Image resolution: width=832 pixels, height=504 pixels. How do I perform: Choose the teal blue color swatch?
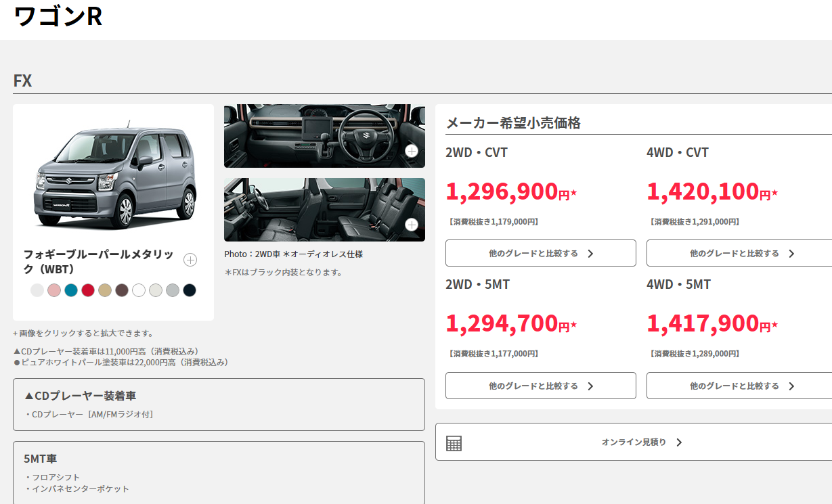71,290
